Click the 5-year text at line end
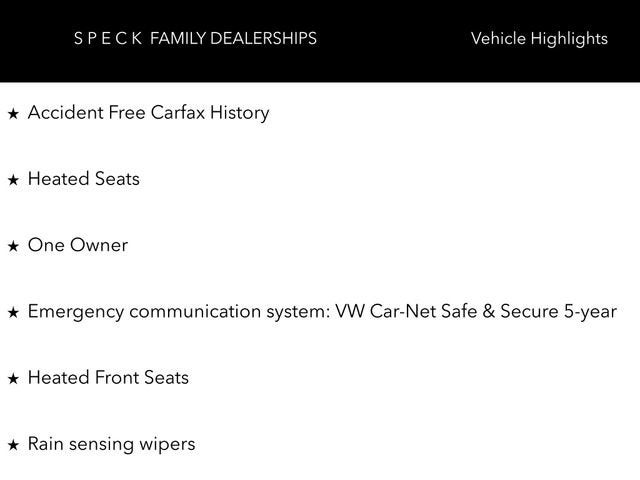 click(590, 311)
